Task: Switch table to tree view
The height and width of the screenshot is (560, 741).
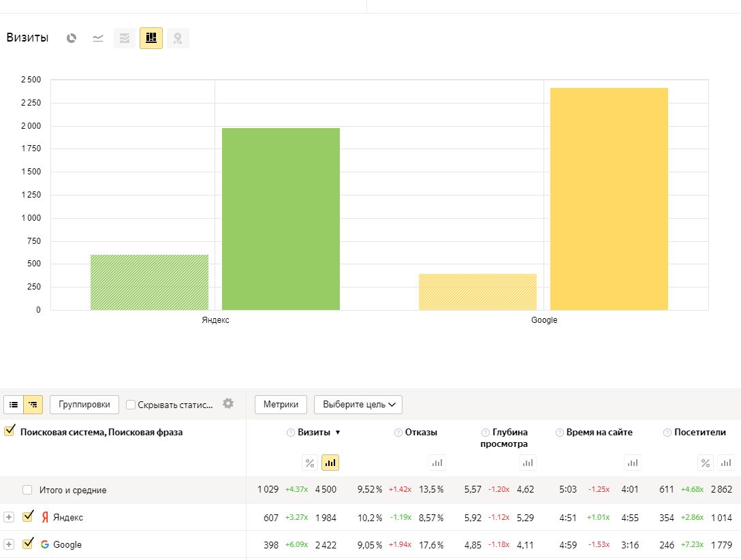Action: (x=33, y=405)
